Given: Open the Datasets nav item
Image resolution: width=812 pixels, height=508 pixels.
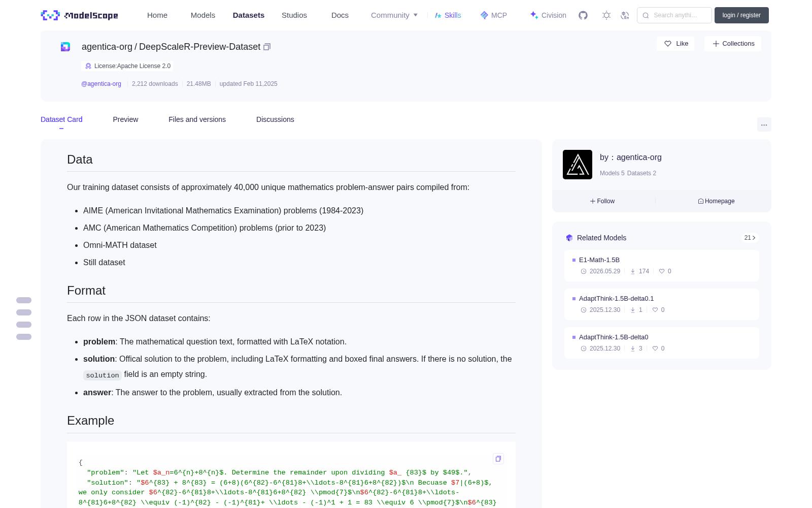Looking at the screenshot, I should click(249, 15).
